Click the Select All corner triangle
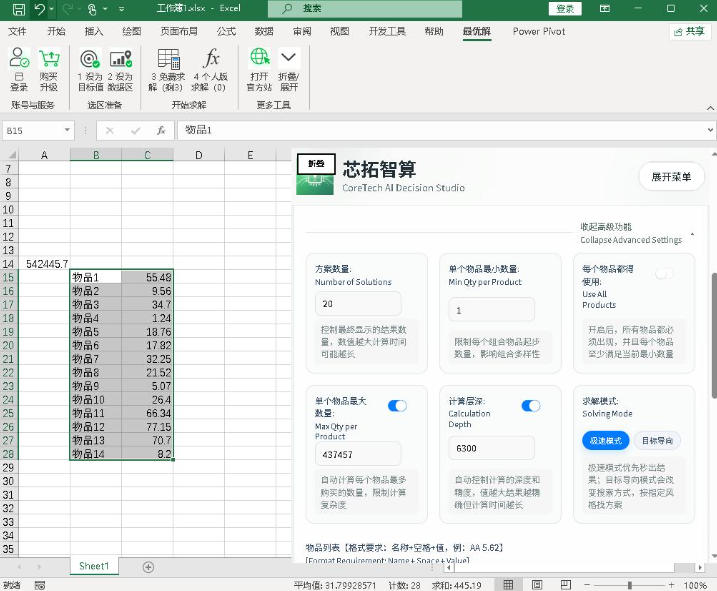This screenshot has height=591, width=717. pyautogui.click(x=12, y=155)
